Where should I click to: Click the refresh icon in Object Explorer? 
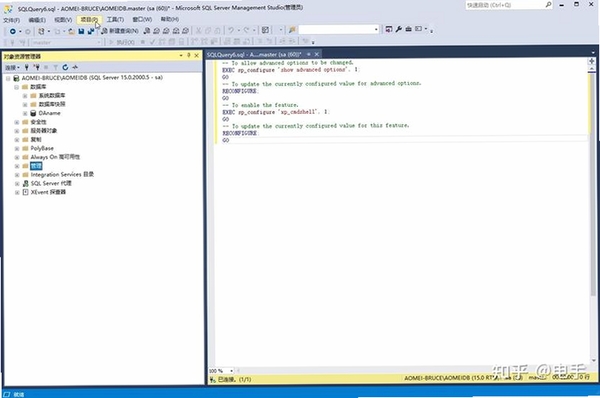click(65, 67)
